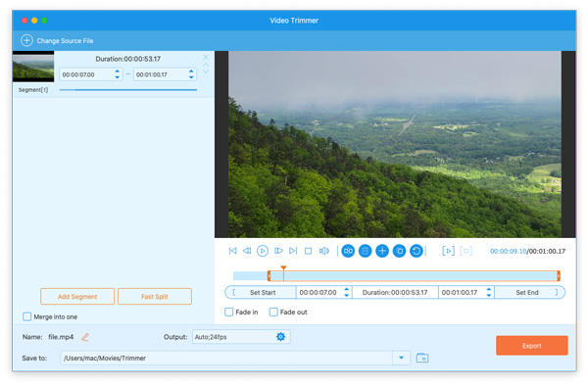Enable the Fade out checkbox
Viewport: 588px width, 385px height.
(x=273, y=312)
